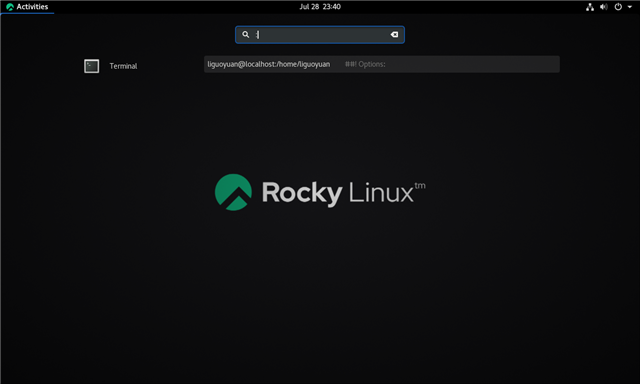Focus the search text field
Screen dimensions: 640x384
click(x=320, y=35)
